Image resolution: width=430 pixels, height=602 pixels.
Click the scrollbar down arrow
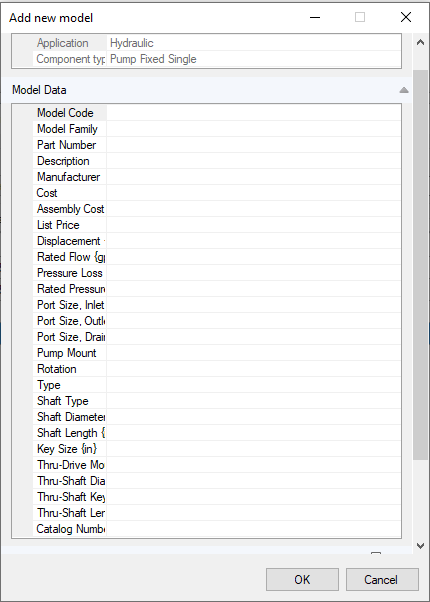[x=420, y=546]
